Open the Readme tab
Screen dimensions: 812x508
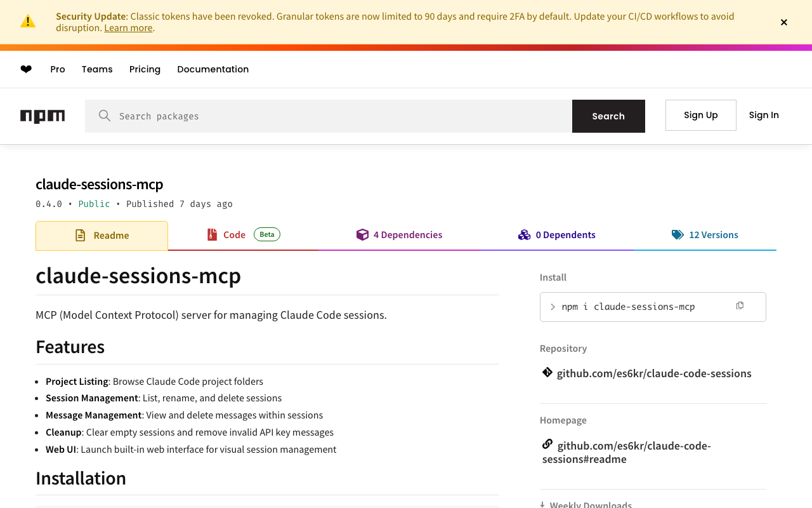102,236
